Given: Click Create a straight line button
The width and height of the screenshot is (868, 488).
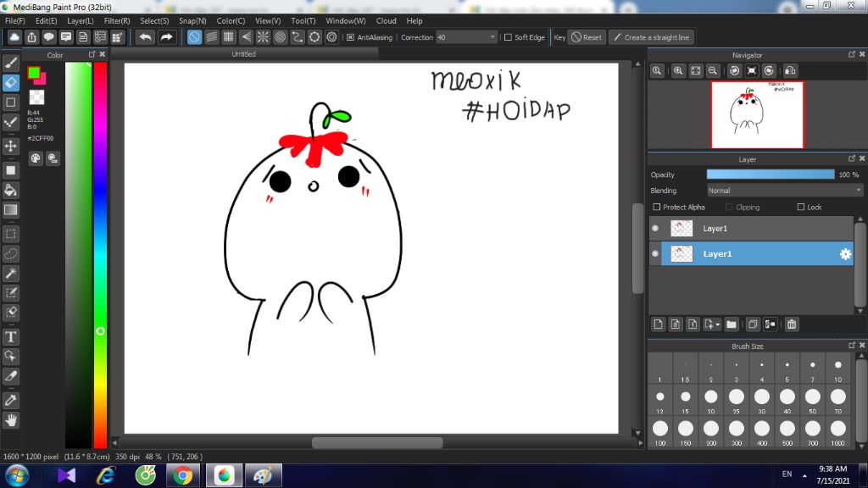Looking at the screenshot, I should click(652, 37).
